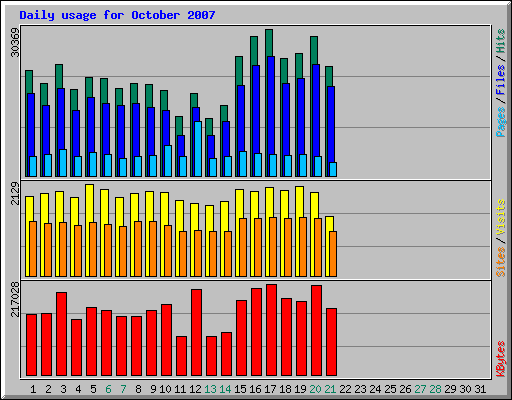Select the yellow visits bar for day 5
Screen dimensions: 512x400
click(x=89, y=203)
